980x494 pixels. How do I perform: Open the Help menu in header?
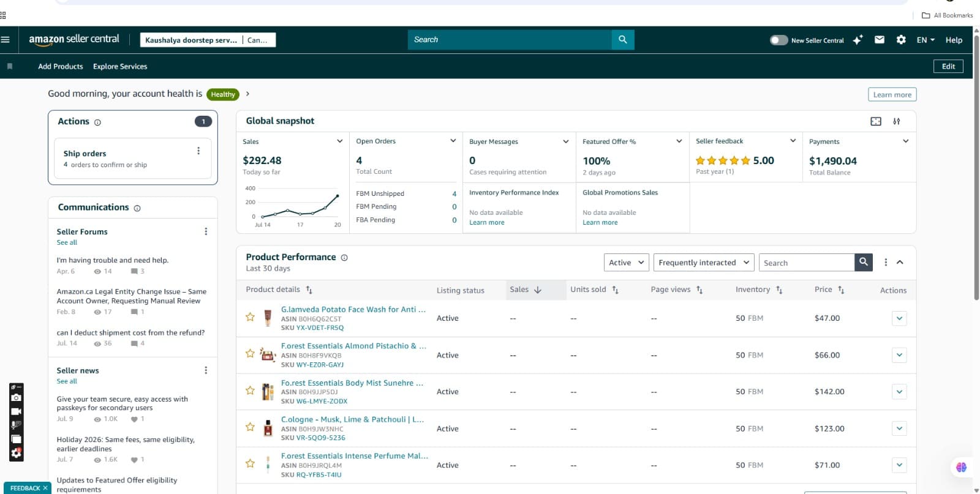[954, 40]
